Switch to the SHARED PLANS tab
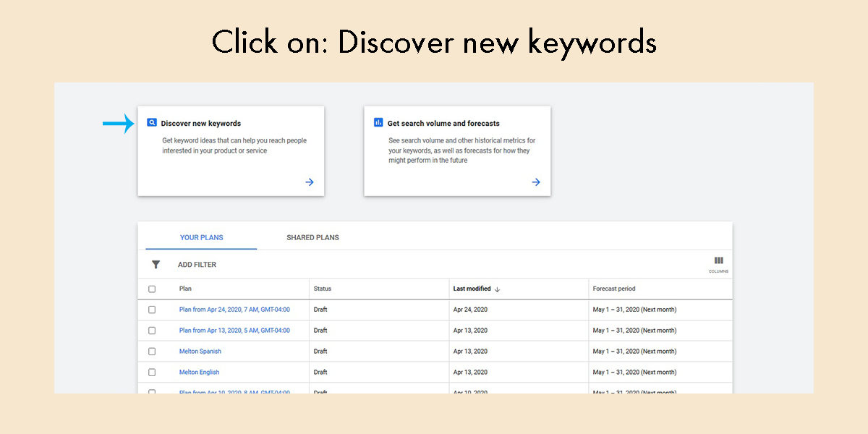Screen dimensions: 868x434 [x=312, y=237]
